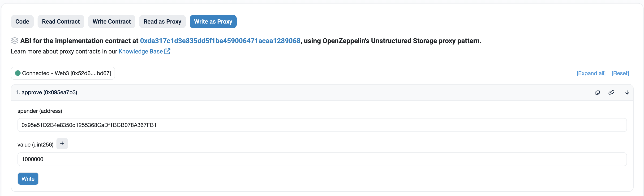
Task: Click the spender address input field
Action: 322,125
